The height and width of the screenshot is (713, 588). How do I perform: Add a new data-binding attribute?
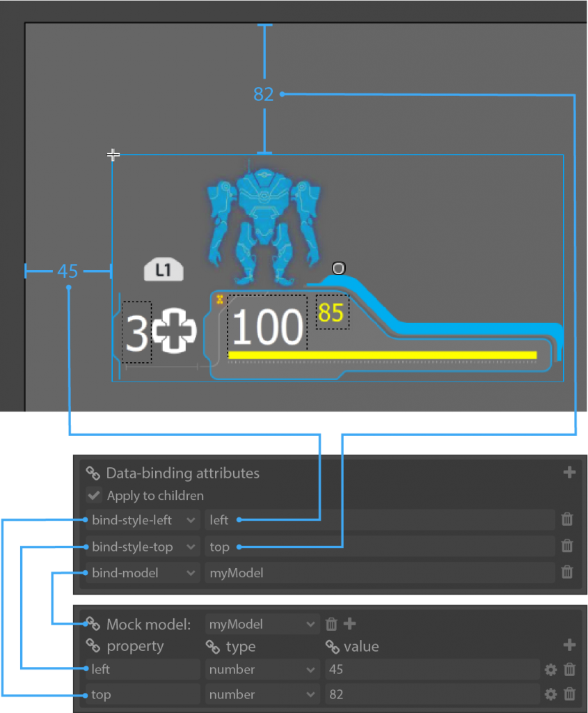pos(569,473)
